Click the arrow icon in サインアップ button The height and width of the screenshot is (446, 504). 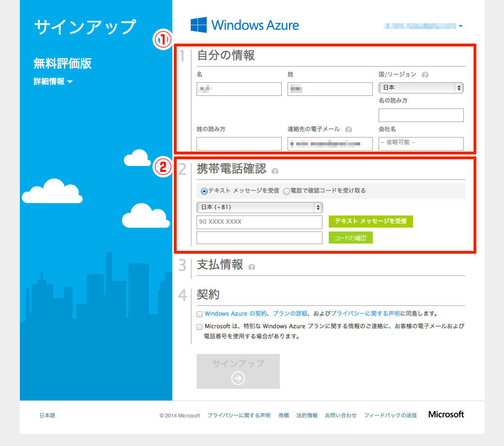click(x=238, y=378)
